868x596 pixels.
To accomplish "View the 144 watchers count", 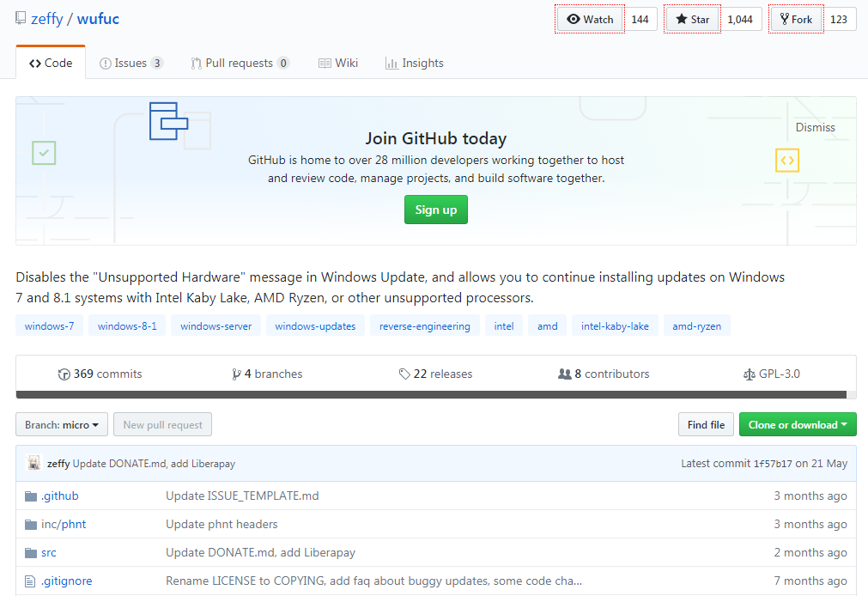I will [x=640, y=20].
